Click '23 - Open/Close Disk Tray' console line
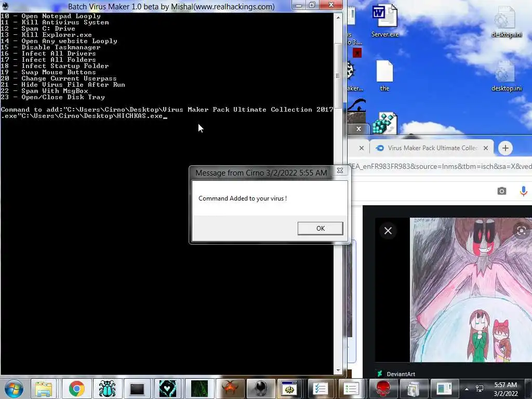 [52, 97]
